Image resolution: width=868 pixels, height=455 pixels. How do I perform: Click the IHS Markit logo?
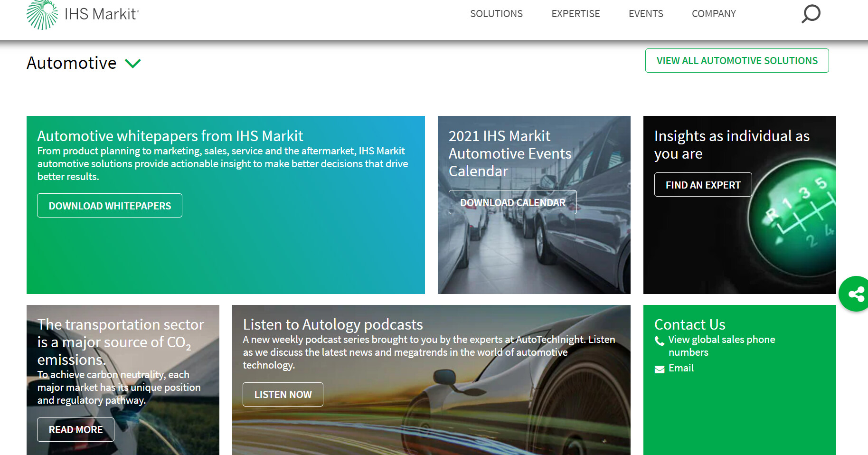[83, 15]
